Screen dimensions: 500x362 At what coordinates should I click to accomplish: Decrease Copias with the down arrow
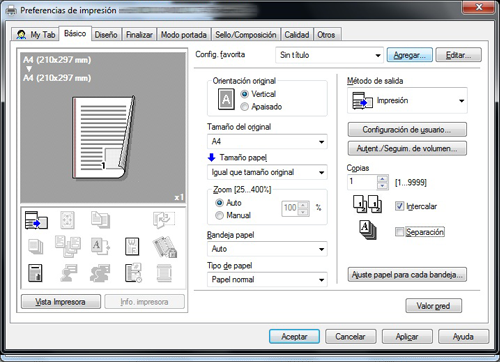(383, 186)
